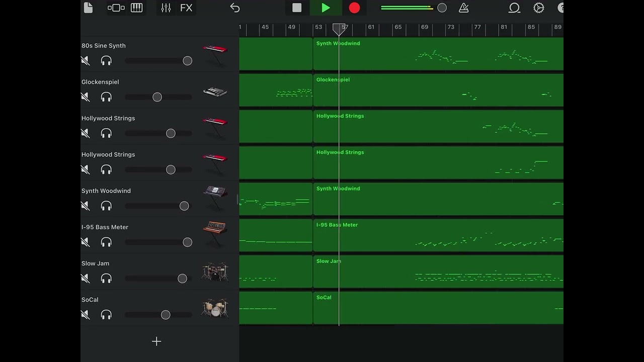Start playback with the green play button
Viewport: 644px width, 362px height.
326,8
